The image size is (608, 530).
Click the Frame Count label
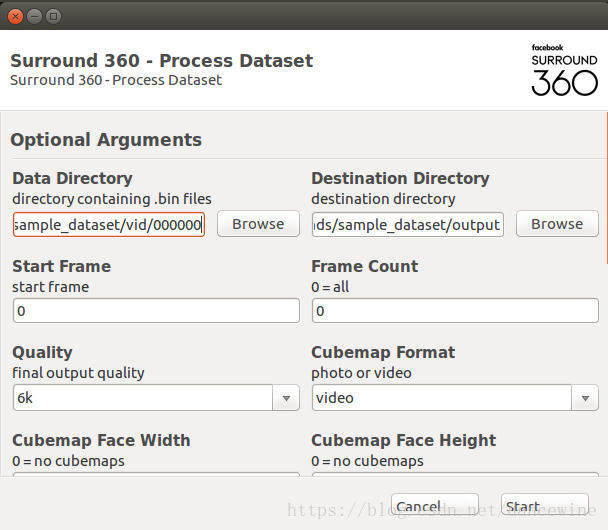click(364, 266)
